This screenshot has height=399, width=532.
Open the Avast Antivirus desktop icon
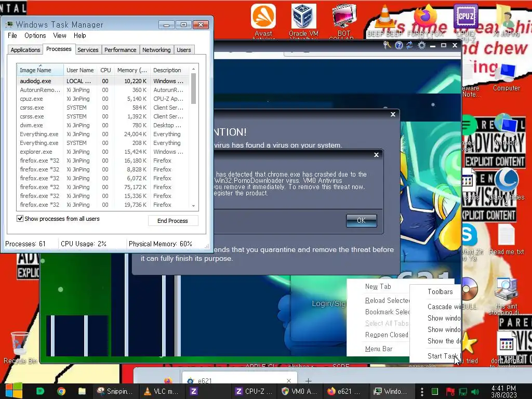click(263, 20)
